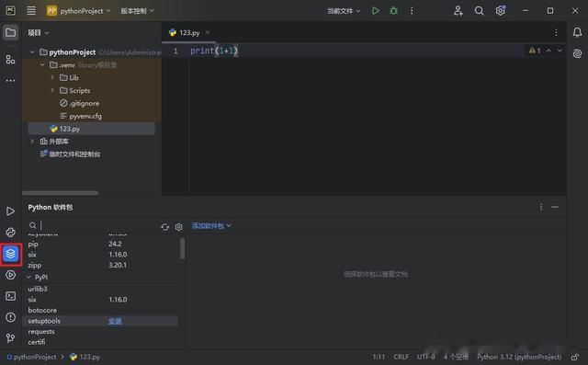Click pythonProject breadcrumb in status bar
Screen dimensions: 588x365
coord(32,357)
